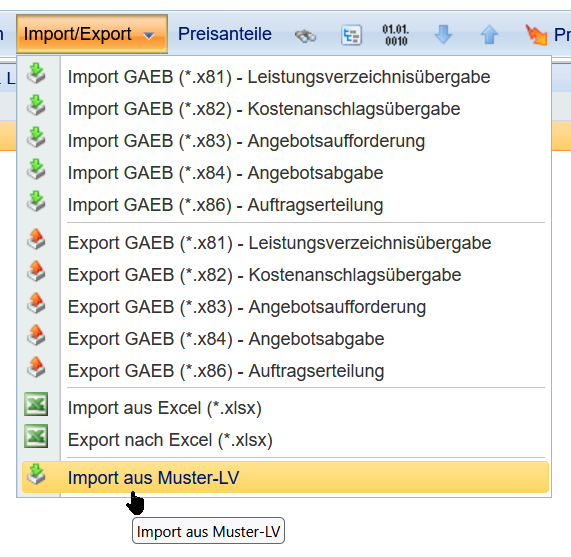Click the Import/Export dropdown arrow
571x557 pixels.
pos(149,36)
